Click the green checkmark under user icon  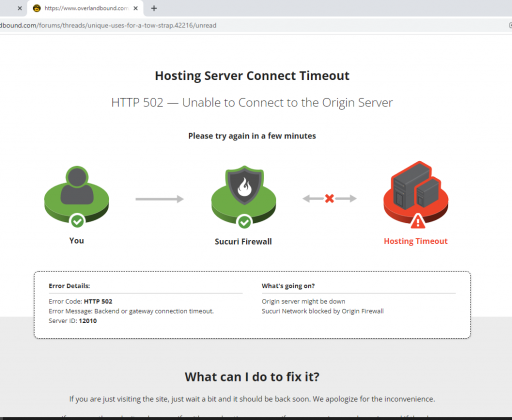tap(77, 221)
